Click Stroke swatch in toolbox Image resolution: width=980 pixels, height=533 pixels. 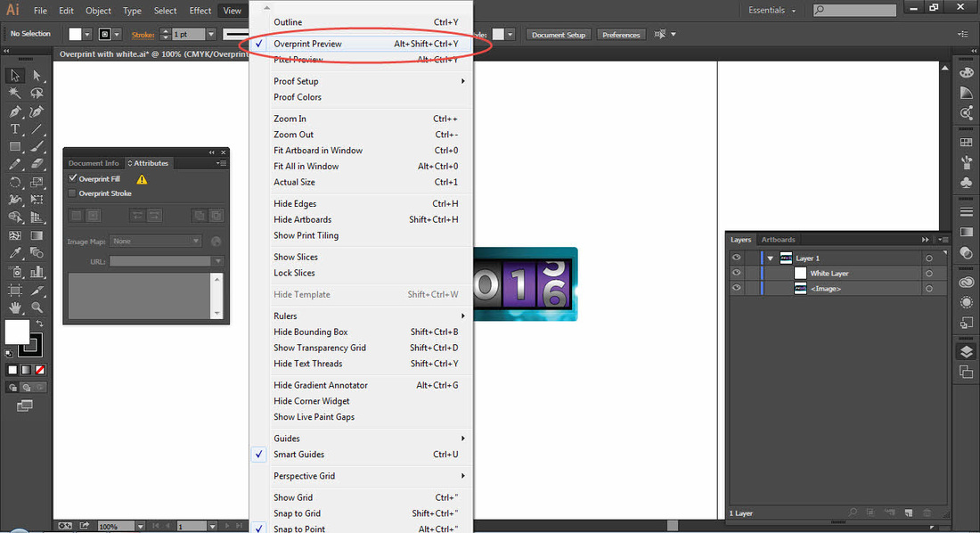pyautogui.click(x=30, y=345)
